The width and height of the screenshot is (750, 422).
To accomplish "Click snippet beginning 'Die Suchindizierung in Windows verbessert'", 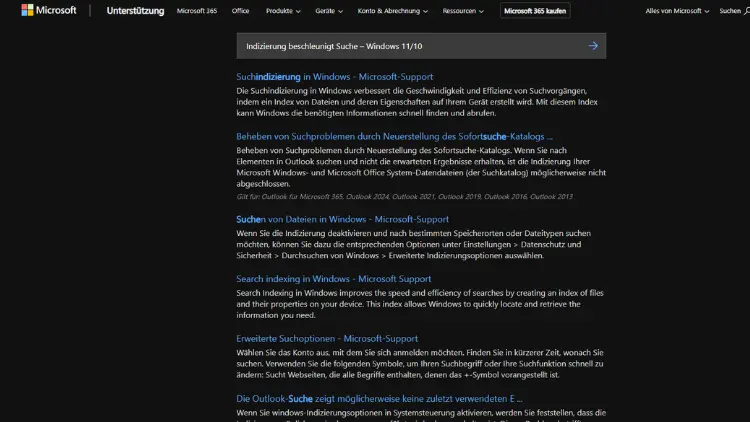I will point(417,102).
